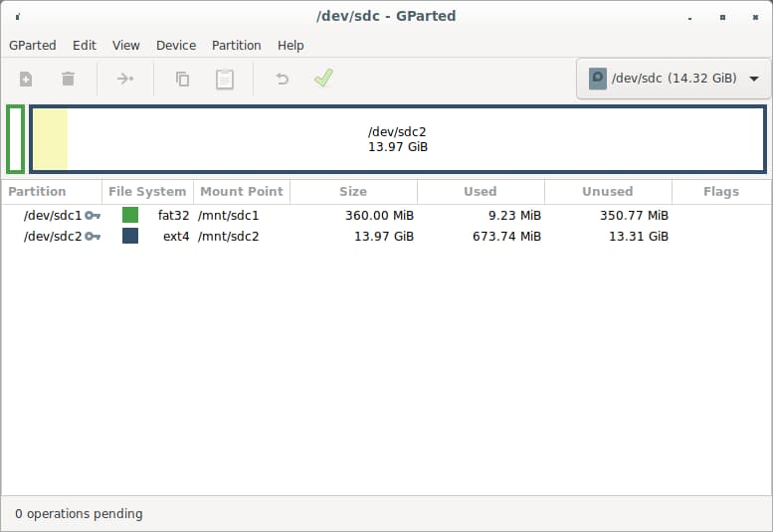Click the Undo last operation icon
Viewport: 773px width, 532px height.
(x=282, y=79)
